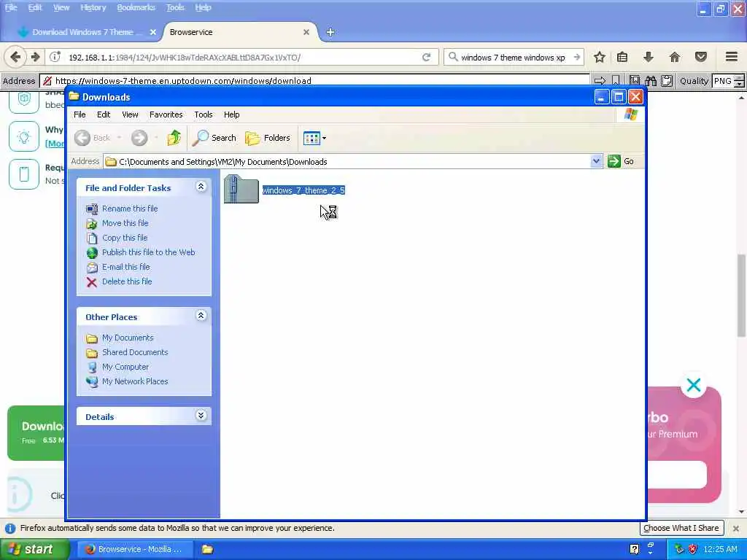Expand the Explorer address bar dropdown
Viewport: 747px width, 560px height.
[x=596, y=161]
